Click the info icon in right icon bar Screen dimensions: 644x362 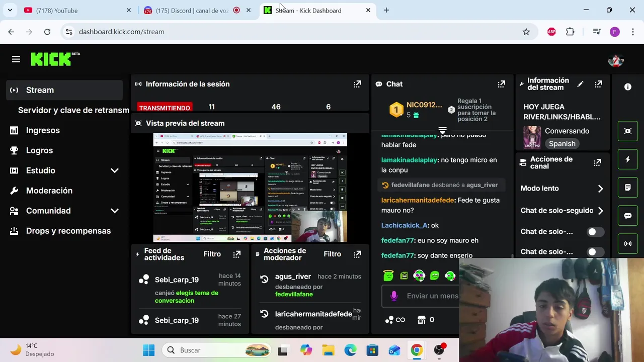pyautogui.click(x=628, y=87)
